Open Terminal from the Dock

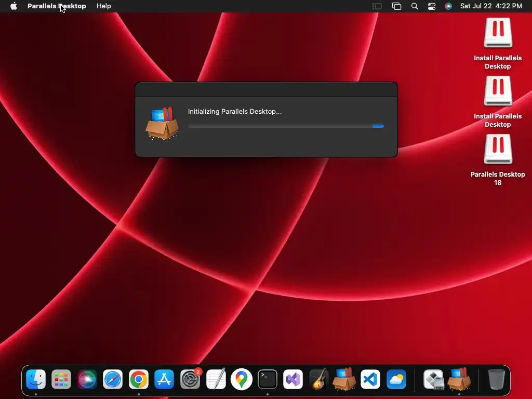tap(268, 379)
